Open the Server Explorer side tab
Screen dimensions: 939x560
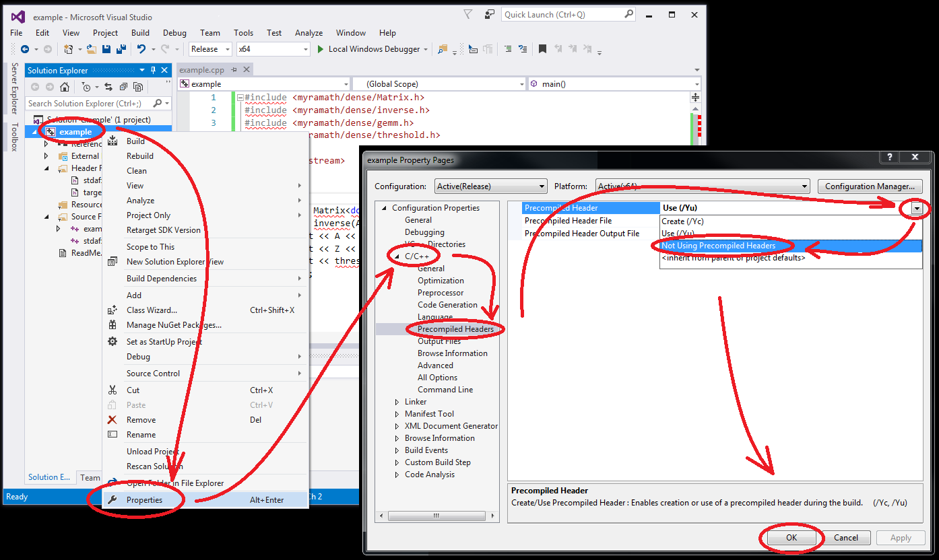point(14,88)
